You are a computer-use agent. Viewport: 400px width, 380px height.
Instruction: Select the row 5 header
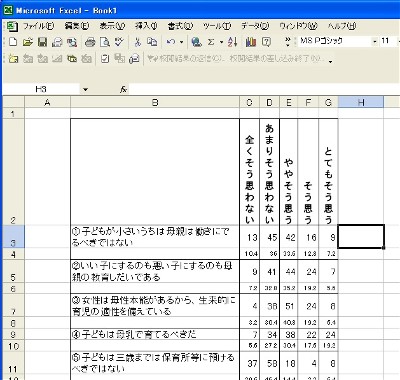click(x=13, y=271)
